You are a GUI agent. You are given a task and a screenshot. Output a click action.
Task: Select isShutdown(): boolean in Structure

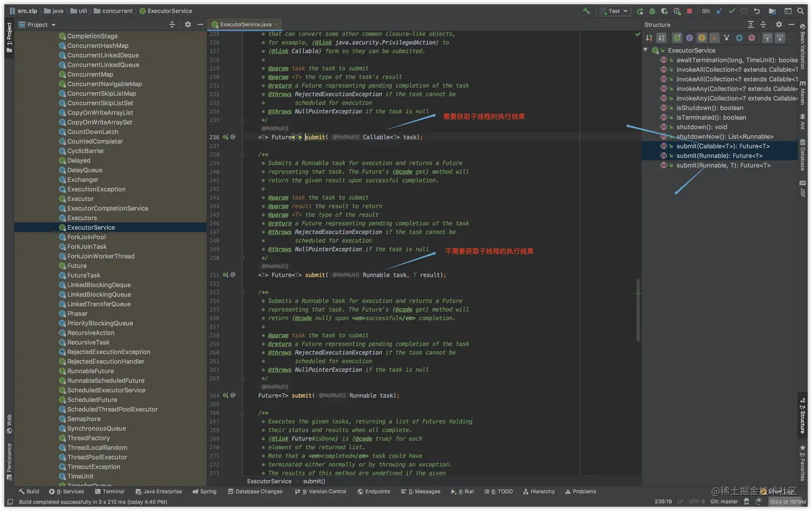pos(710,108)
